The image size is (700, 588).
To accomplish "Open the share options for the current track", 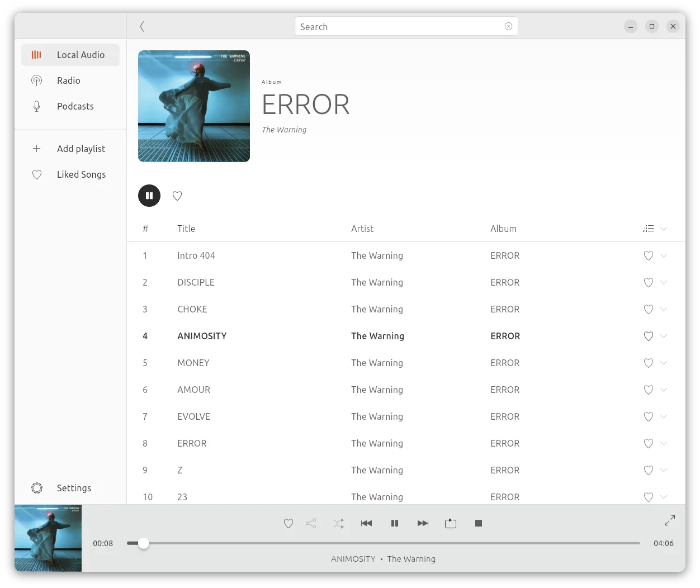I will point(311,523).
